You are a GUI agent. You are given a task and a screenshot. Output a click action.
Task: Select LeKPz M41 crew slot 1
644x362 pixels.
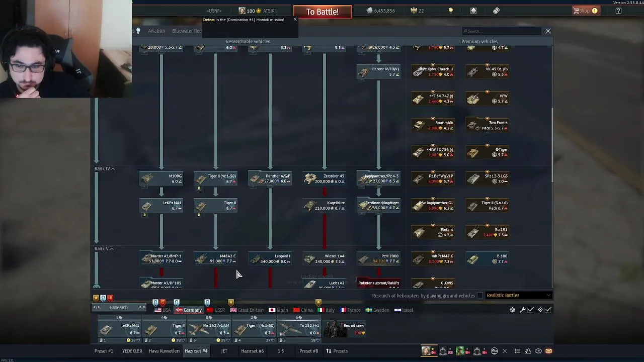119,329
